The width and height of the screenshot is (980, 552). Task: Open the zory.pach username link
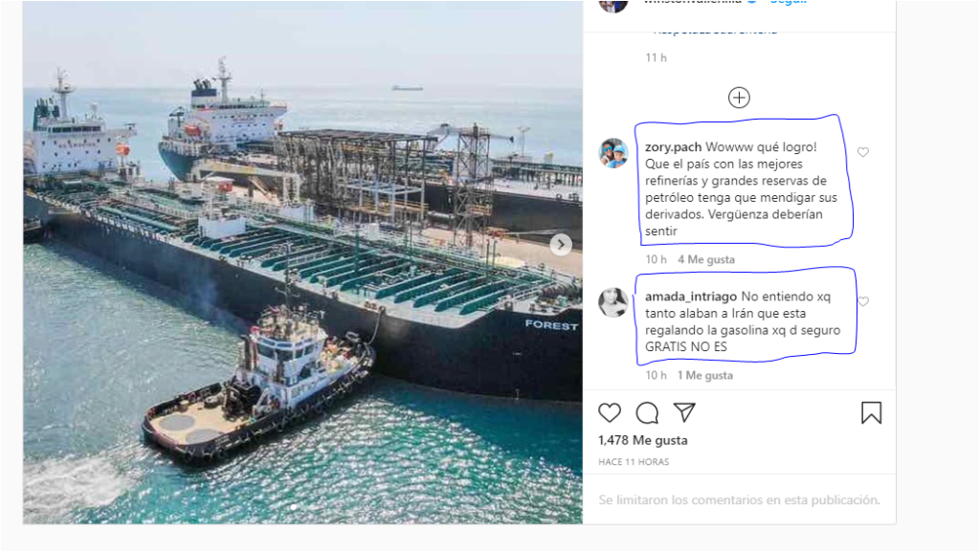pyautogui.click(x=673, y=147)
